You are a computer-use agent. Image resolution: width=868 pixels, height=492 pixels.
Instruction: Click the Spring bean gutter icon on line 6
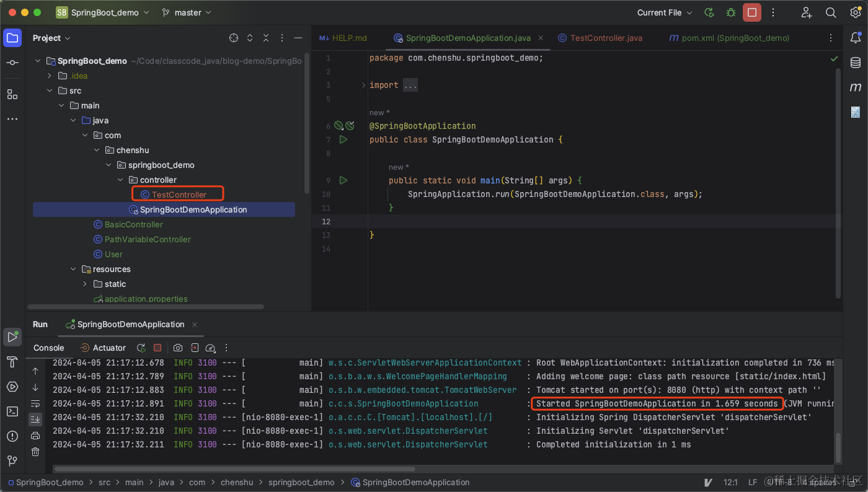point(339,126)
